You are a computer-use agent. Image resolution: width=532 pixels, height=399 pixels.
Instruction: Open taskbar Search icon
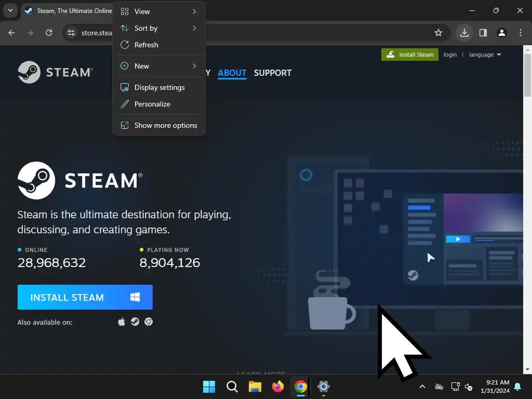click(x=232, y=387)
